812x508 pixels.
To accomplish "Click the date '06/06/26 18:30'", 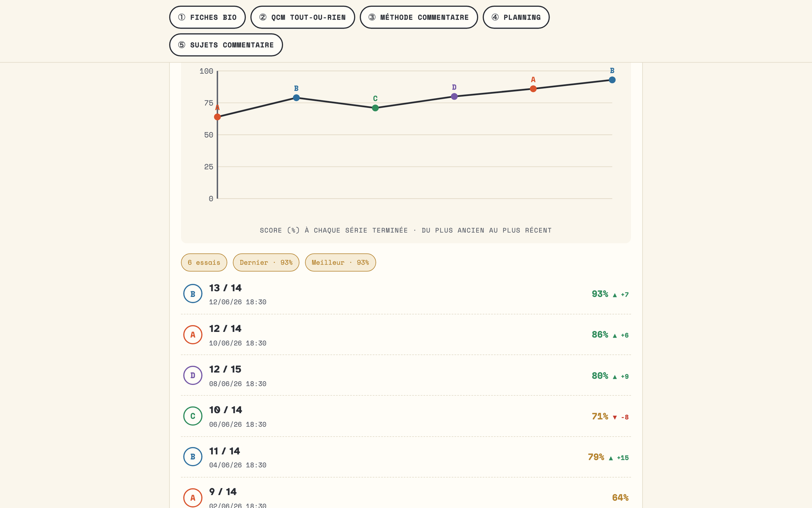I will (x=238, y=424).
